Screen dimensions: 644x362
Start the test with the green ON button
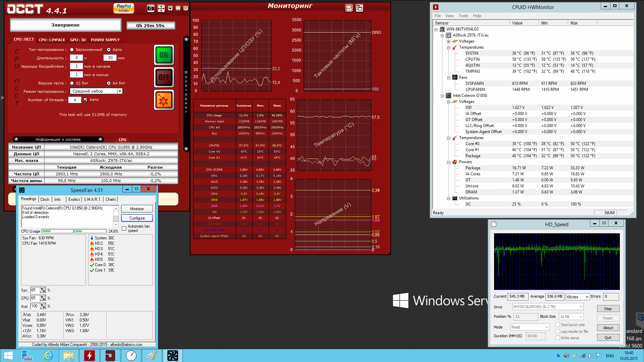tap(164, 55)
